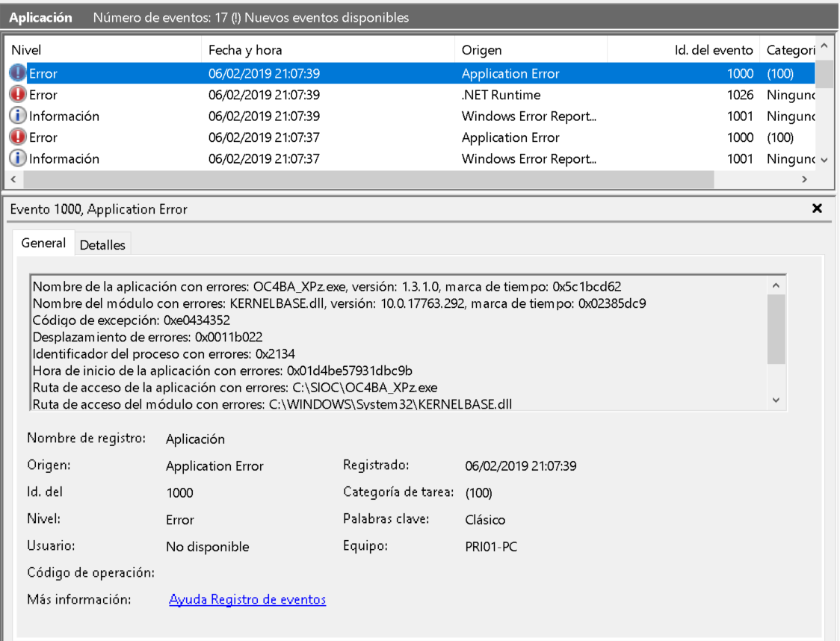This screenshot has width=840, height=641.
Task: Click the right arrow of the horizontal scrollbar
Action: pyautogui.click(x=804, y=180)
